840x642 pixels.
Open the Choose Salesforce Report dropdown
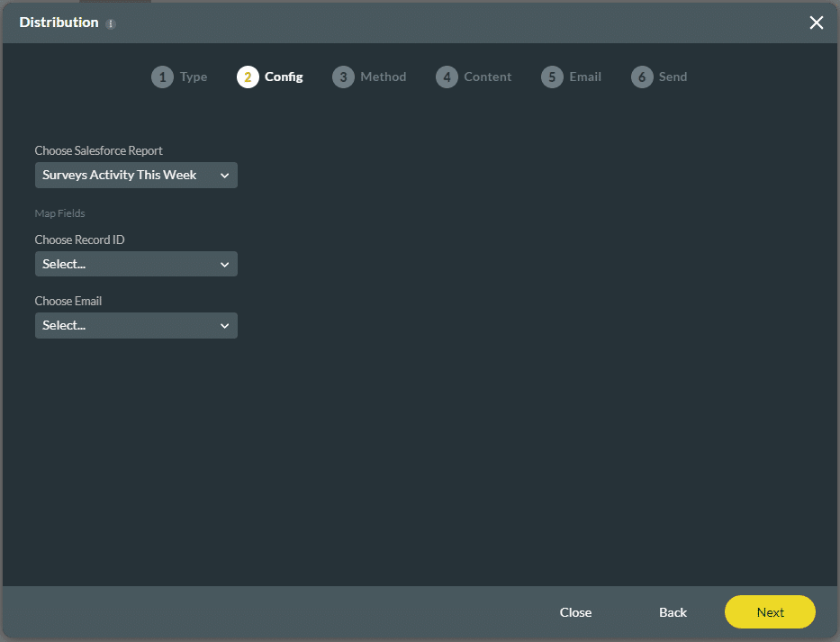coord(136,176)
